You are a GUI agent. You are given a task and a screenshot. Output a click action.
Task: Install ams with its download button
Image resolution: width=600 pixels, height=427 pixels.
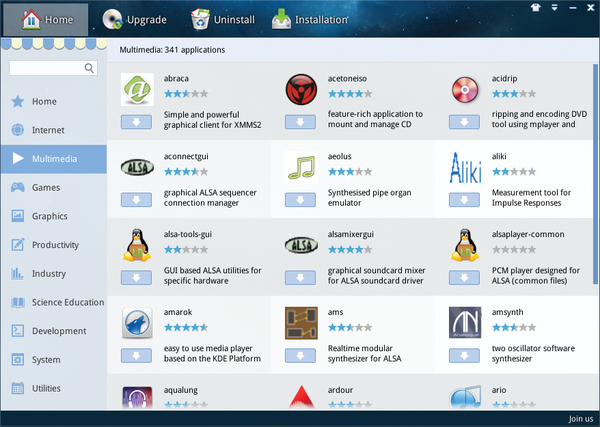point(300,355)
